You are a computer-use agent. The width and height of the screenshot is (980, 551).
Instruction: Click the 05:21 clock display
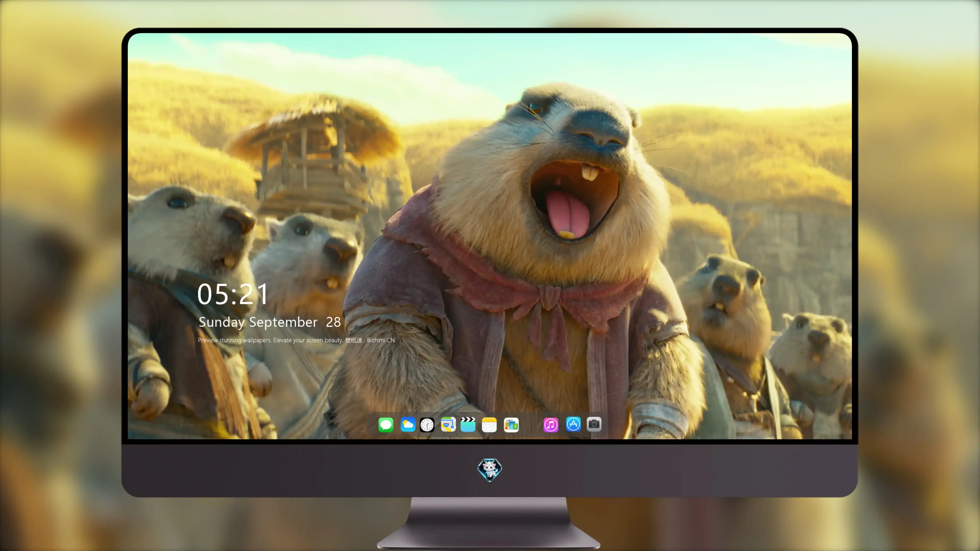coord(232,294)
